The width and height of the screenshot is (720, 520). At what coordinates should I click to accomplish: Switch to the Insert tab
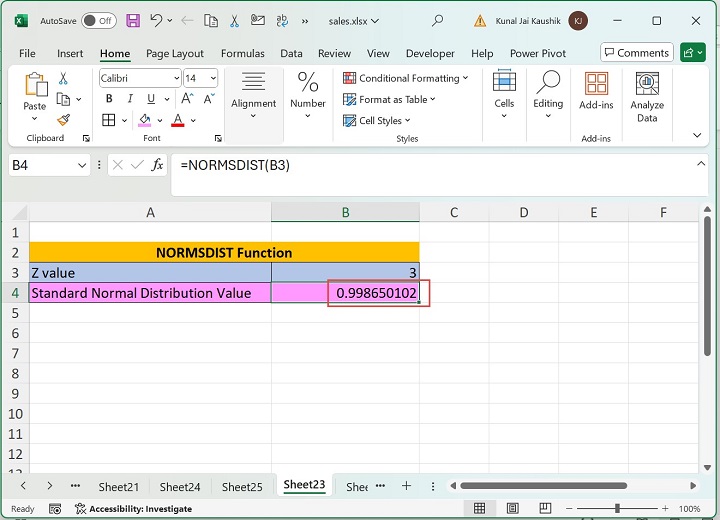tap(70, 53)
